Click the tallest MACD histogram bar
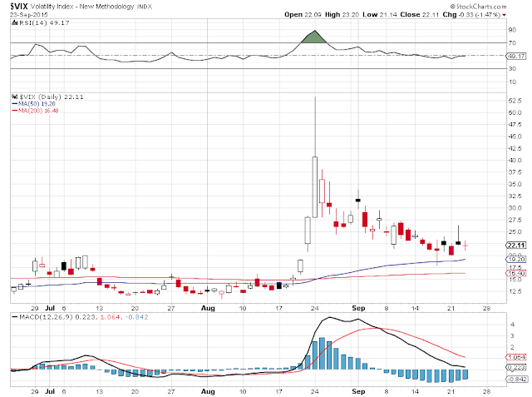532x397 pixels. (322, 354)
